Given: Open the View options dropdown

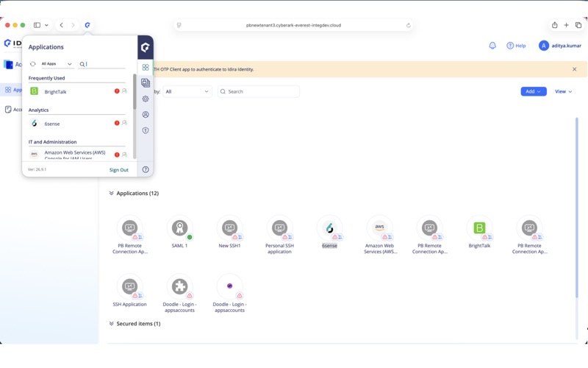Looking at the screenshot, I should pyautogui.click(x=563, y=91).
